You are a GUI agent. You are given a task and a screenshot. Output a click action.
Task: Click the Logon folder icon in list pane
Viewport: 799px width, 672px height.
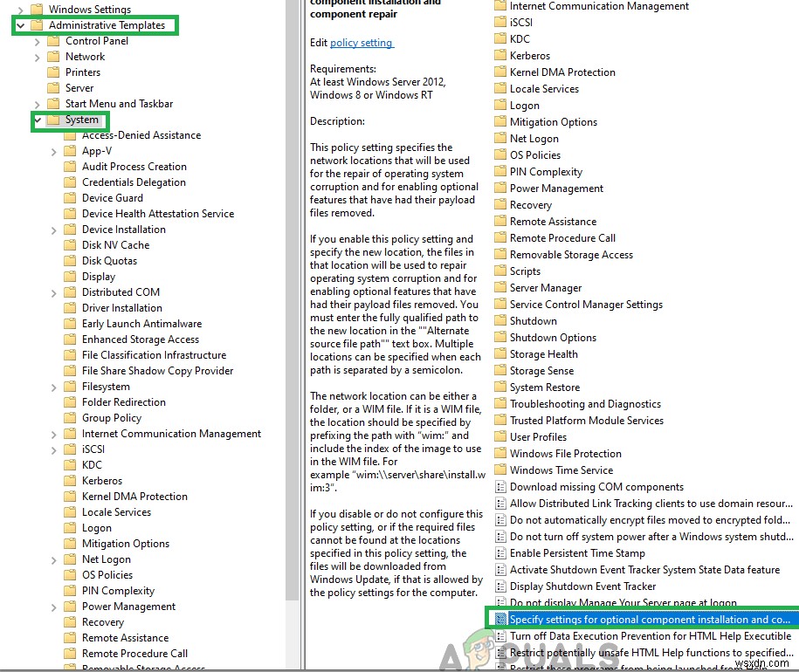click(500, 105)
